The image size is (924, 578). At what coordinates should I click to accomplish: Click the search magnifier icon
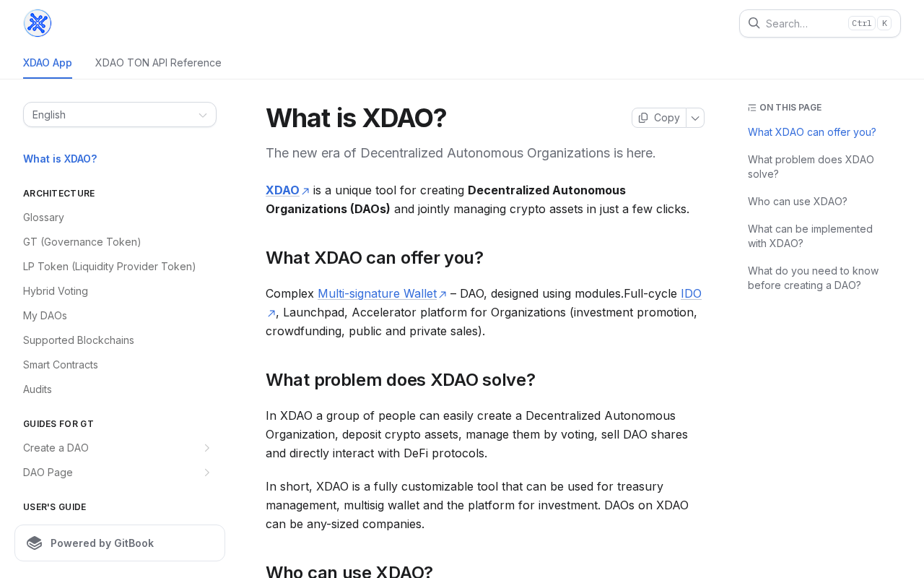[x=754, y=23]
